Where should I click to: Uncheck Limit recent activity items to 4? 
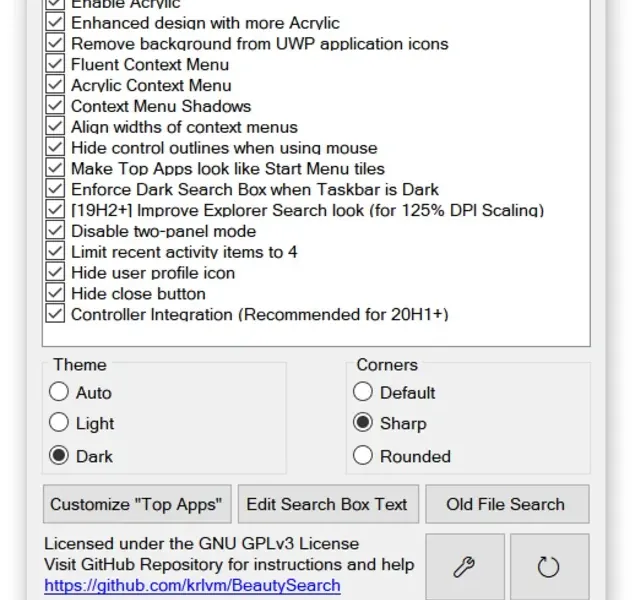coord(55,252)
